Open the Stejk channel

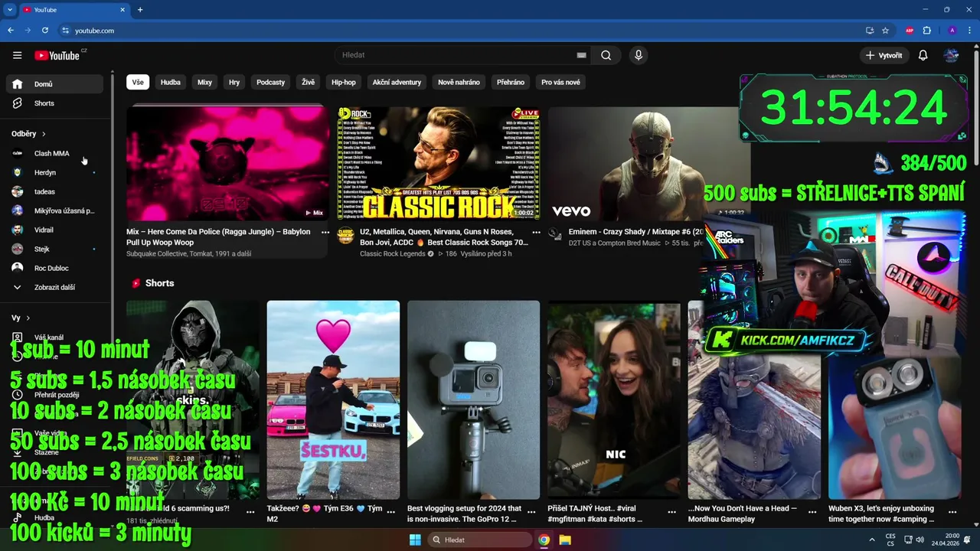tap(54, 249)
